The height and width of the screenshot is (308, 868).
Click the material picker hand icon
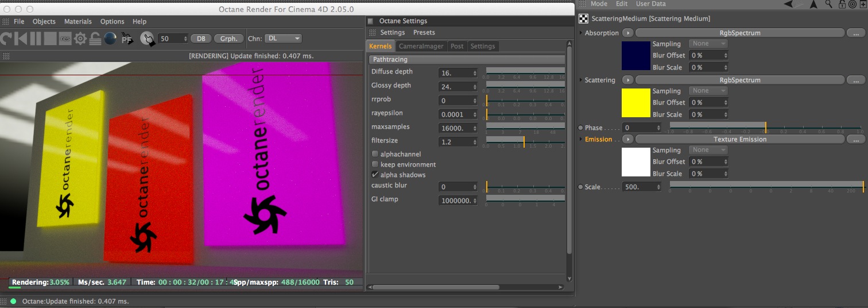tap(148, 38)
